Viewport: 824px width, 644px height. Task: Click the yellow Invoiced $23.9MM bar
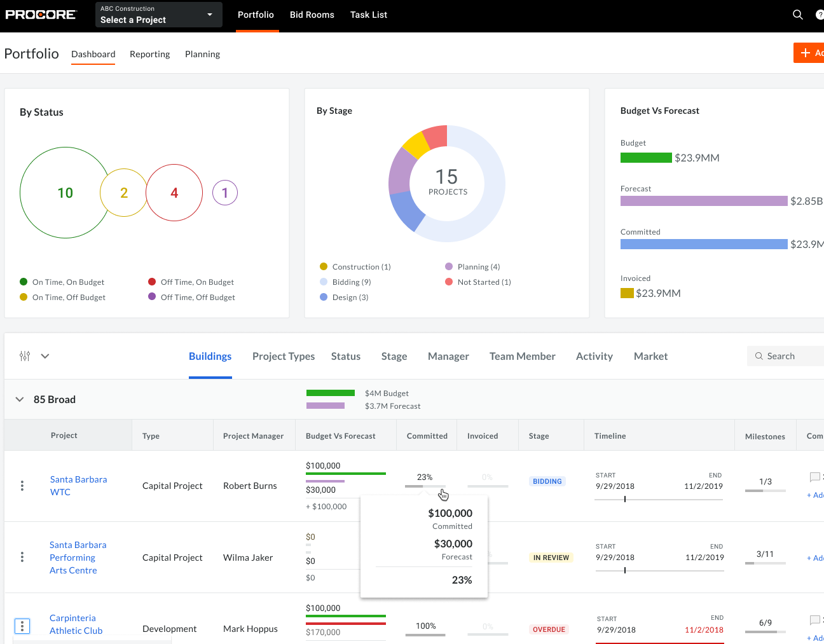(627, 293)
